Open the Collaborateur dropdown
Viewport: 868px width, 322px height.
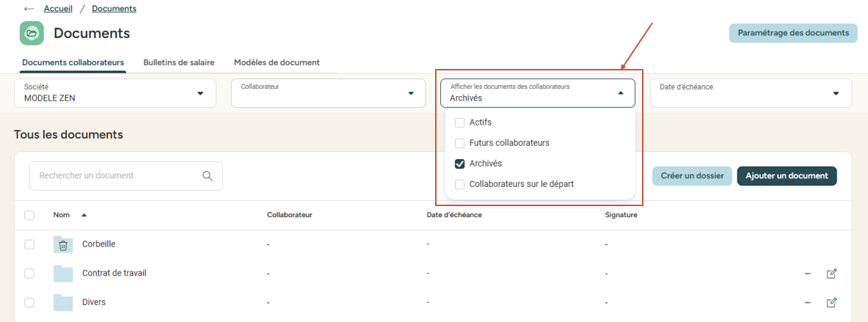click(410, 93)
